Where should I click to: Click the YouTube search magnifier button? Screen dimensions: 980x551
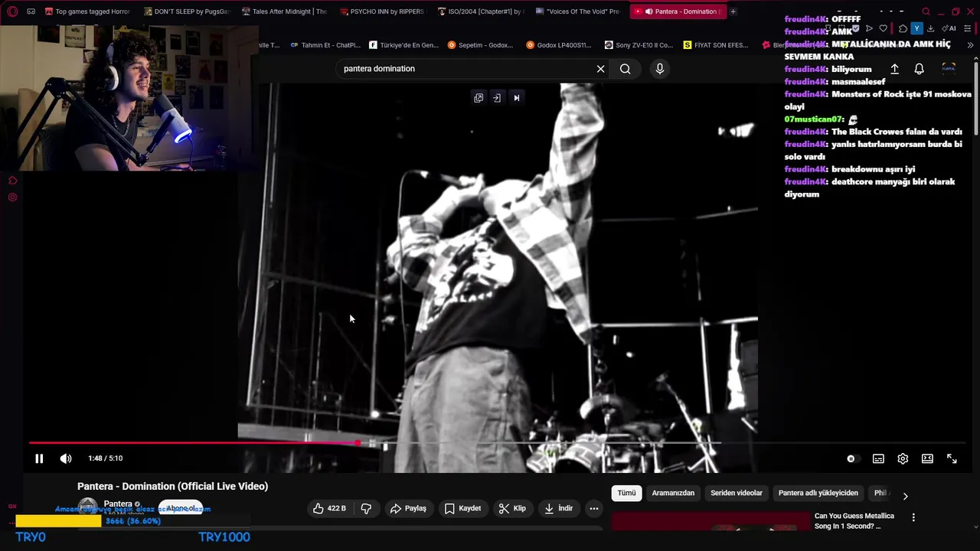click(x=626, y=69)
